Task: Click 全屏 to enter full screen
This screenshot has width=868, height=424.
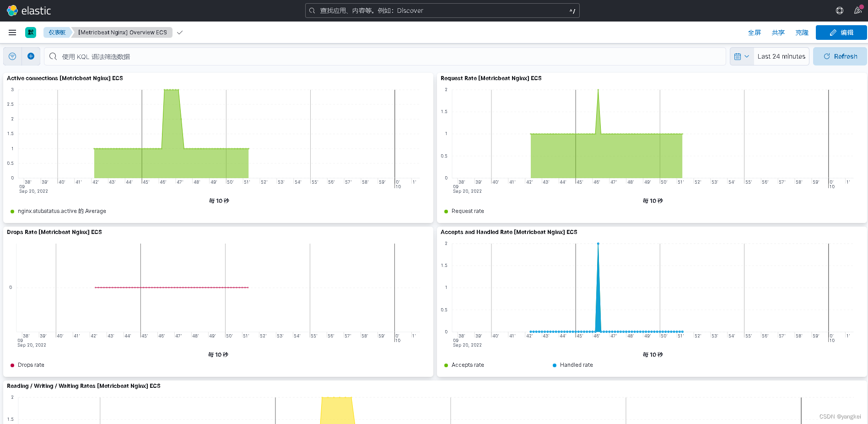Action: coord(754,33)
